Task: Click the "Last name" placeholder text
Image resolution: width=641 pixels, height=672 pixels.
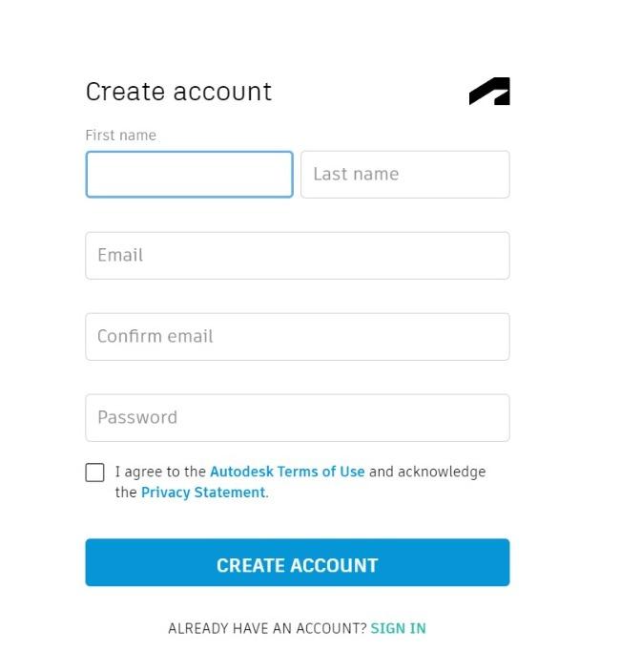Action: pyautogui.click(x=356, y=175)
